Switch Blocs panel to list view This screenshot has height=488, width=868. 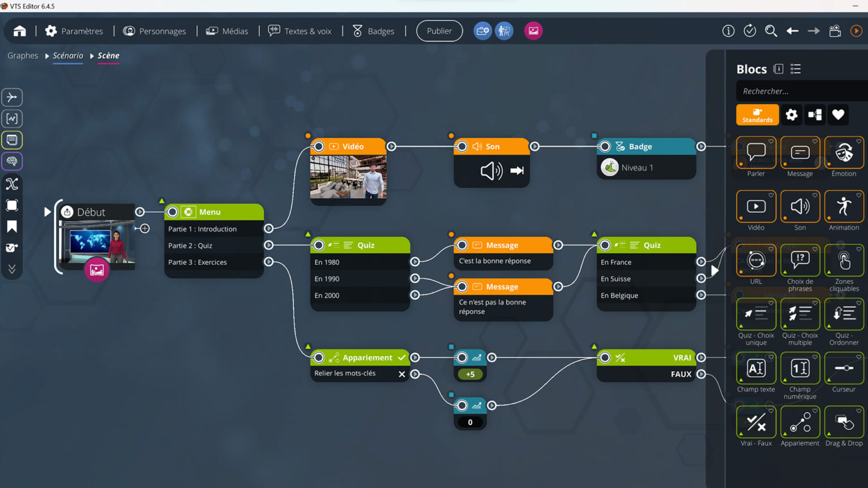[796, 68]
